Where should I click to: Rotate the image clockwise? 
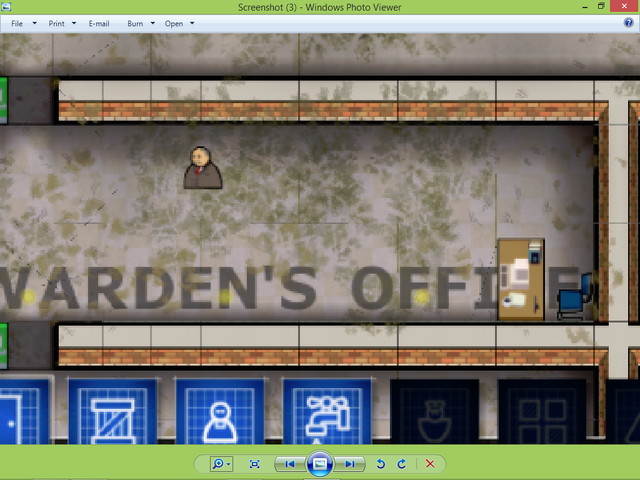click(x=402, y=464)
